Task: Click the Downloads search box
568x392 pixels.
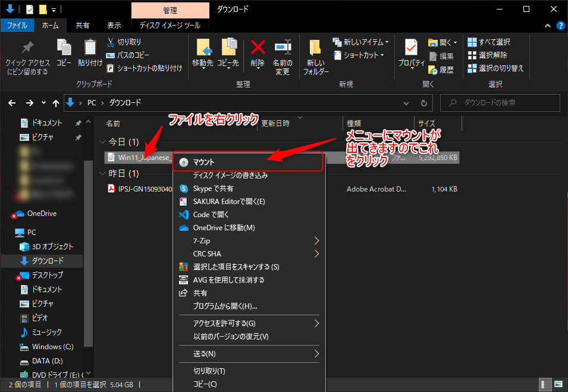Action: [x=500, y=103]
